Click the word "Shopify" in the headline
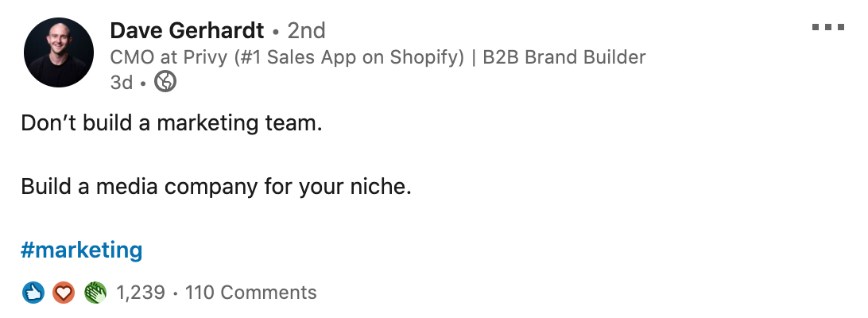 tap(424, 57)
